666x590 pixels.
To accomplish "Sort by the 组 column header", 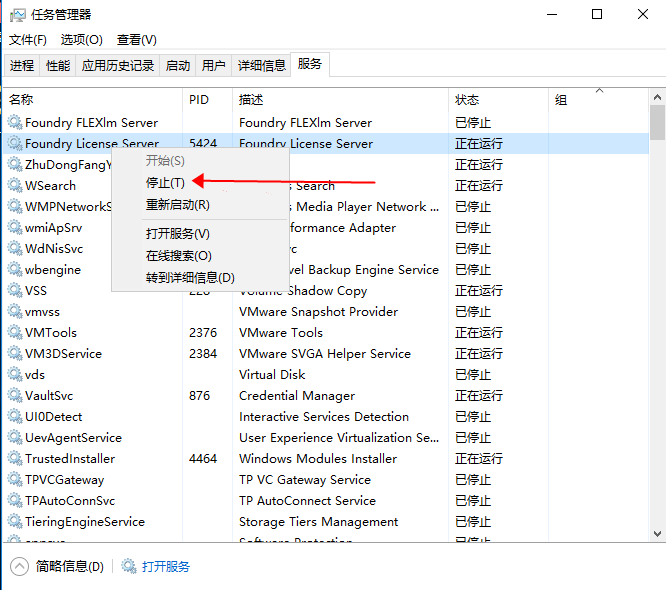I will click(598, 100).
